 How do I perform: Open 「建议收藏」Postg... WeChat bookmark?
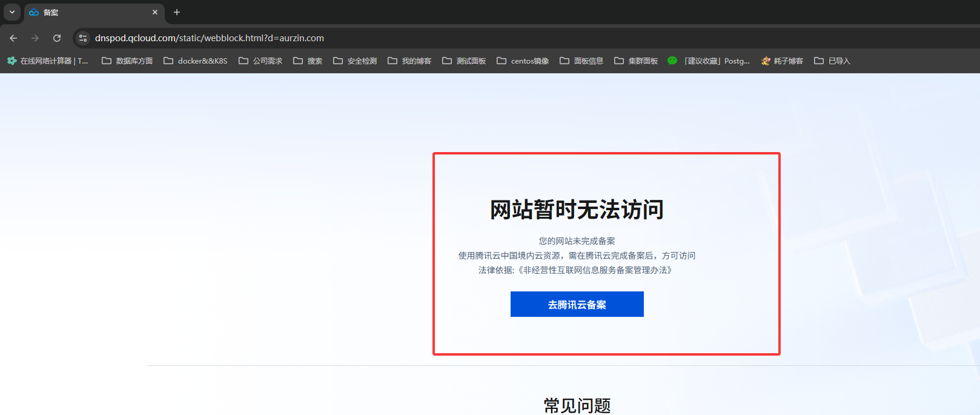(x=709, y=61)
